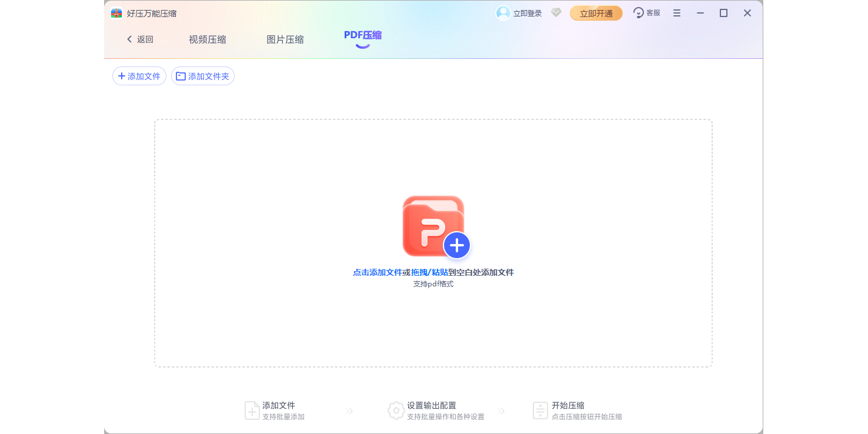Go back using the 返回 button
868x434 pixels.
coord(140,39)
